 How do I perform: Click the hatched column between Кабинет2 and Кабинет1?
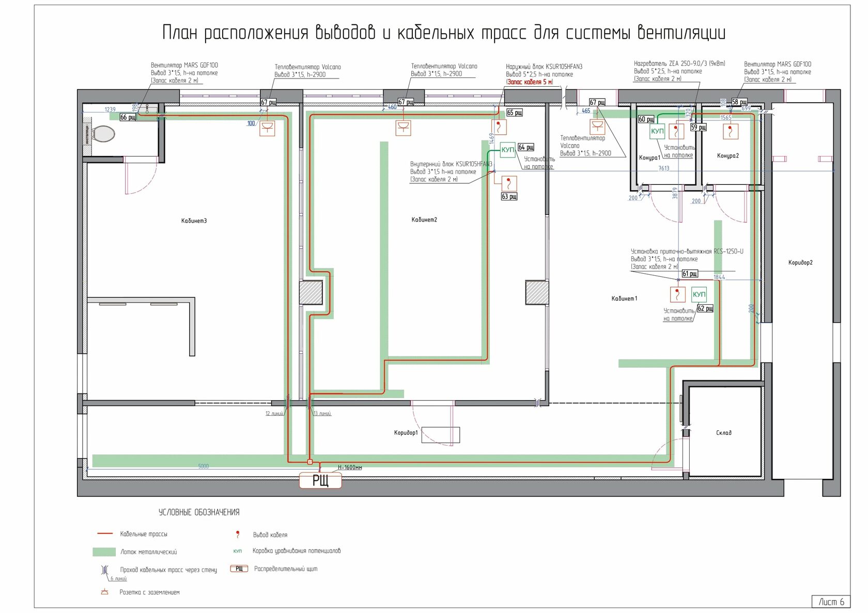tap(537, 292)
